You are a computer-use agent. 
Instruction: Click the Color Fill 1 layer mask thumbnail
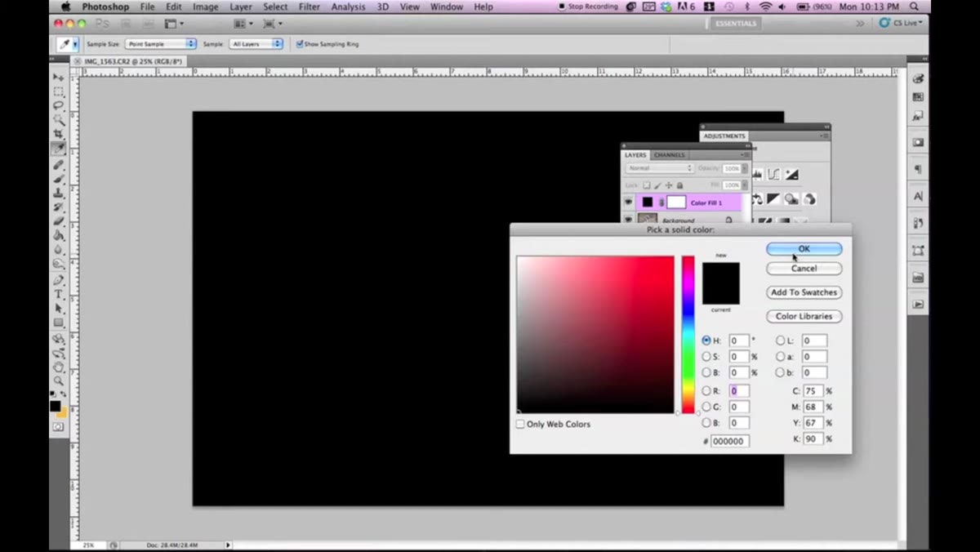tap(676, 203)
